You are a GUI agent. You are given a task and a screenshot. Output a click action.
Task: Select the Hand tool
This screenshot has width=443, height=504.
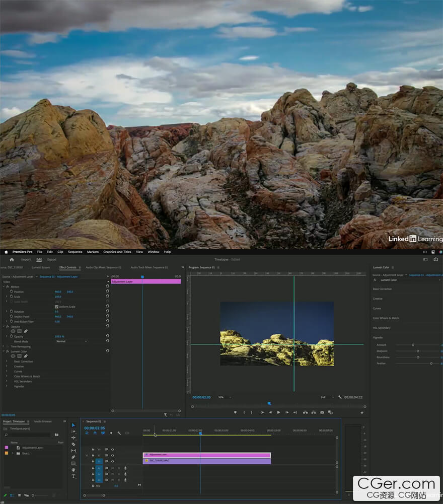click(x=73, y=470)
